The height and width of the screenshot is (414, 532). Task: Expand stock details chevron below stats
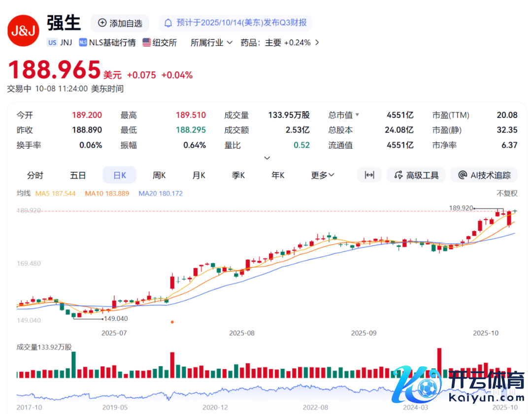[x=267, y=158]
